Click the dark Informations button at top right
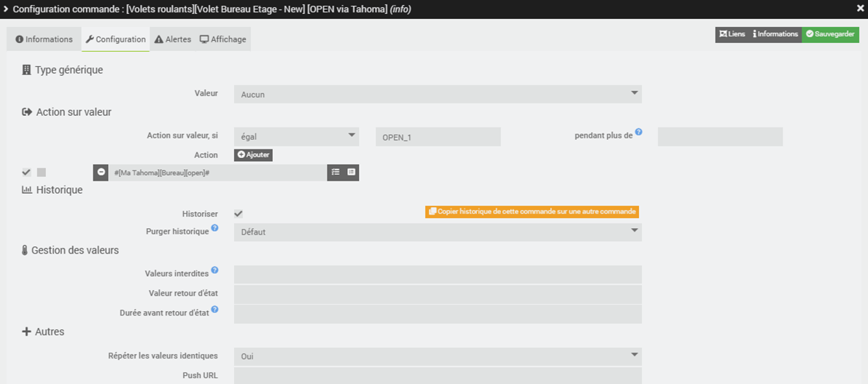 click(775, 34)
